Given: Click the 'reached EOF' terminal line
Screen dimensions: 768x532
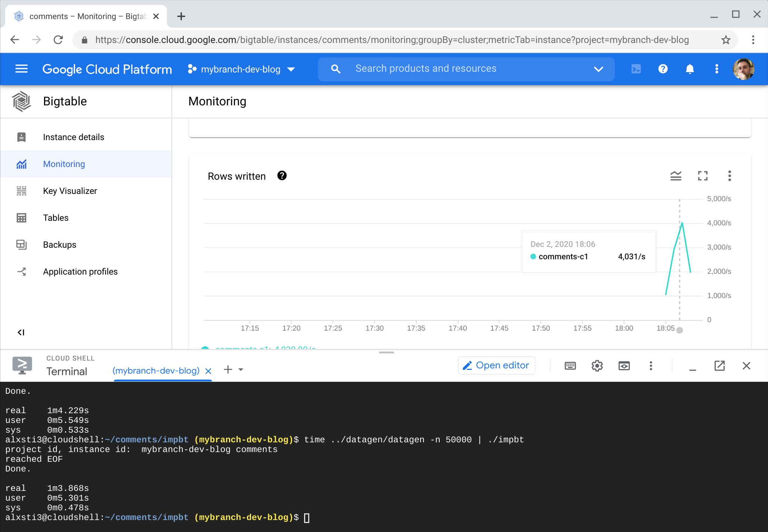Looking at the screenshot, I should pyautogui.click(x=34, y=459).
